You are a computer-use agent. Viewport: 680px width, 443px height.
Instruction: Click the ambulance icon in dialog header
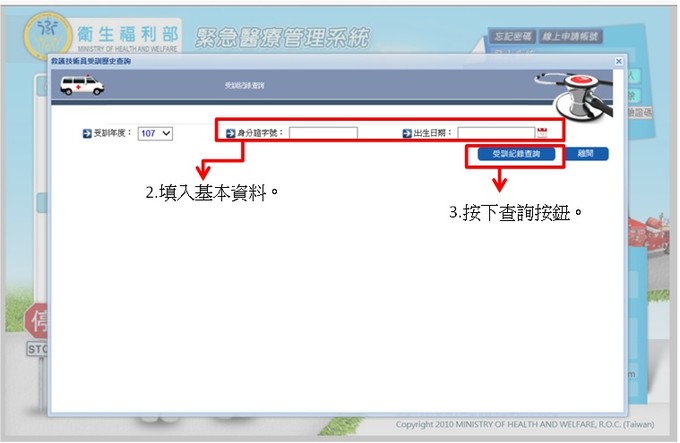click(82, 86)
